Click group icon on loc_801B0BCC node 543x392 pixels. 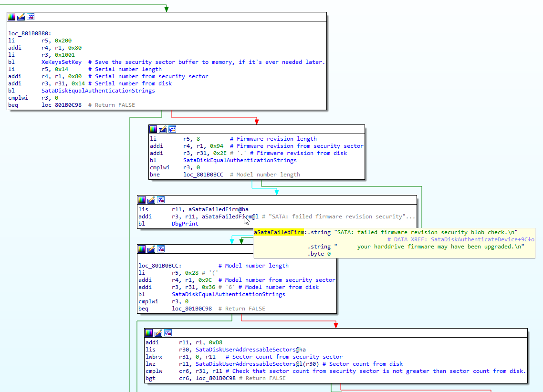click(161, 249)
